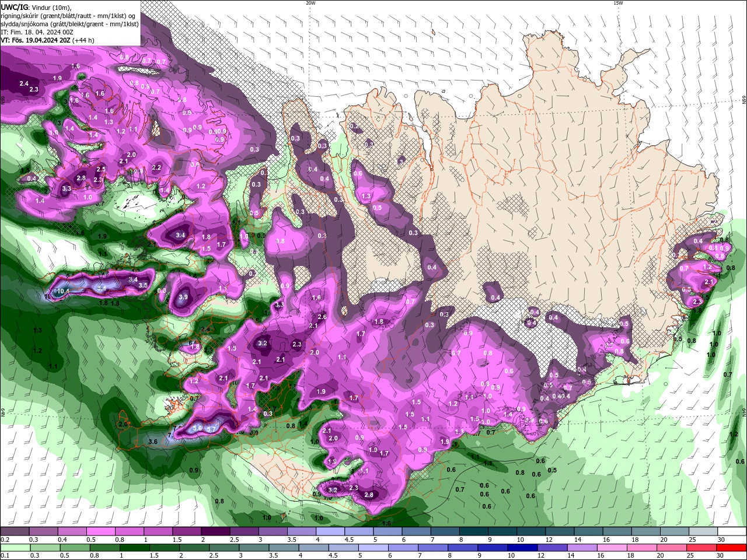This screenshot has width=747, height=560.
Task: Choose the white swatch above the 30 snow label
Action: click(732, 531)
